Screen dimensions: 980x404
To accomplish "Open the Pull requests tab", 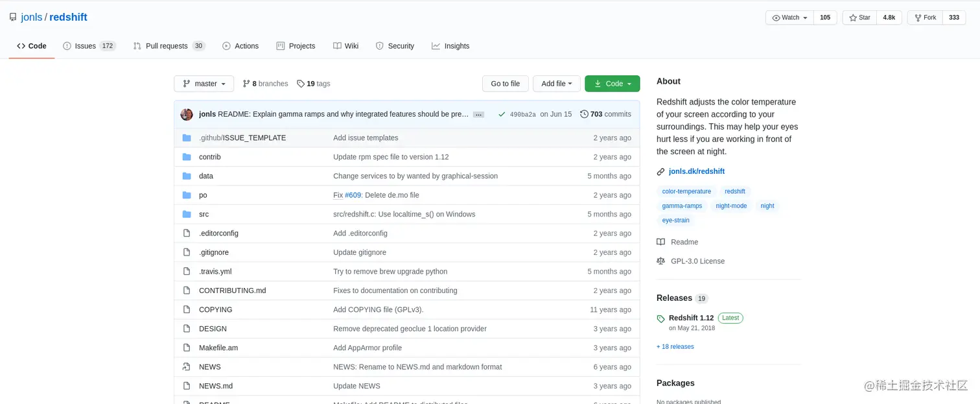I will [169, 46].
